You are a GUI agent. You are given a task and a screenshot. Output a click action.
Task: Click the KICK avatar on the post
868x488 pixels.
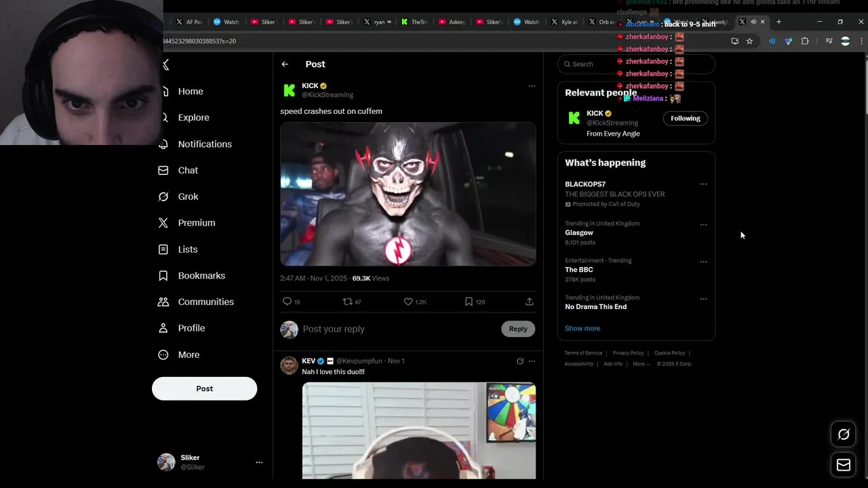click(x=290, y=90)
